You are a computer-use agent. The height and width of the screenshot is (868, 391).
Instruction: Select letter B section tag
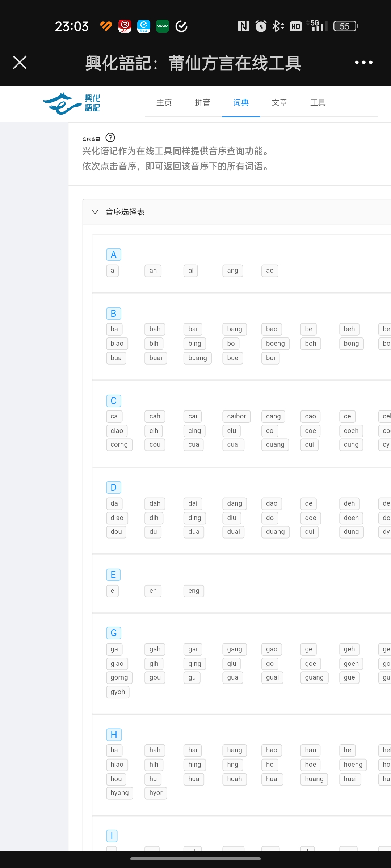[x=114, y=314]
